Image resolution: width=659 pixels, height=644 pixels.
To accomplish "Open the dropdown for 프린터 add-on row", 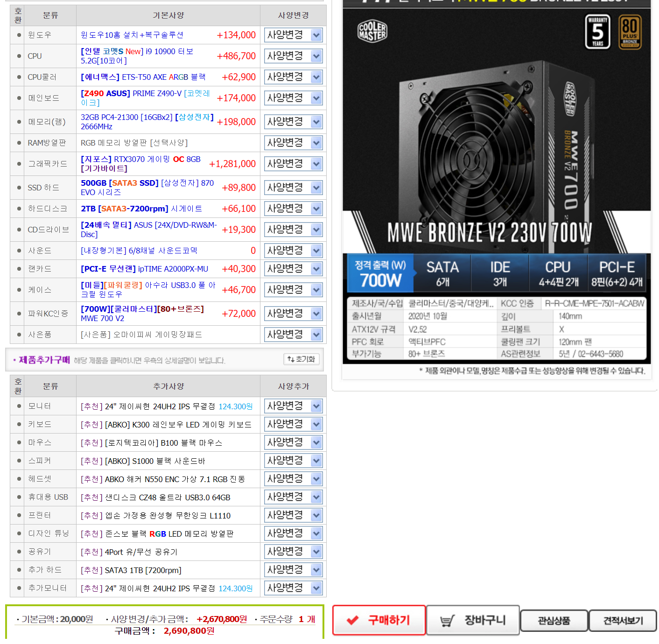I will pos(294,515).
